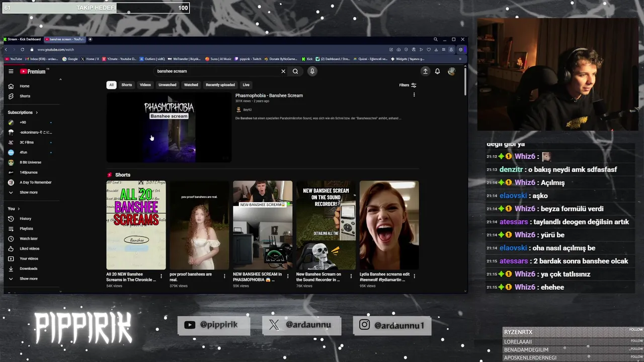Open the pippirik - Twitch bookmark
The width and height of the screenshot is (644, 362).
(x=248, y=59)
